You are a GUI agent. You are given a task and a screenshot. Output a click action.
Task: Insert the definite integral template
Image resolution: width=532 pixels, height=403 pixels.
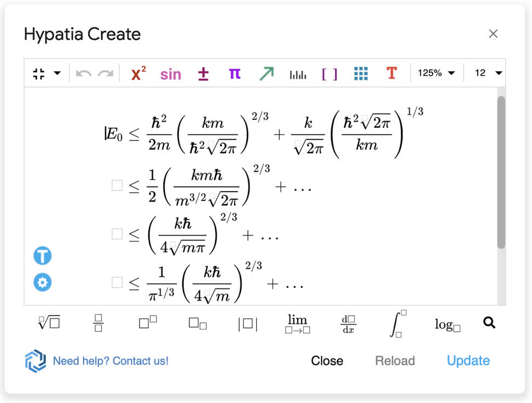[x=399, y=323]
